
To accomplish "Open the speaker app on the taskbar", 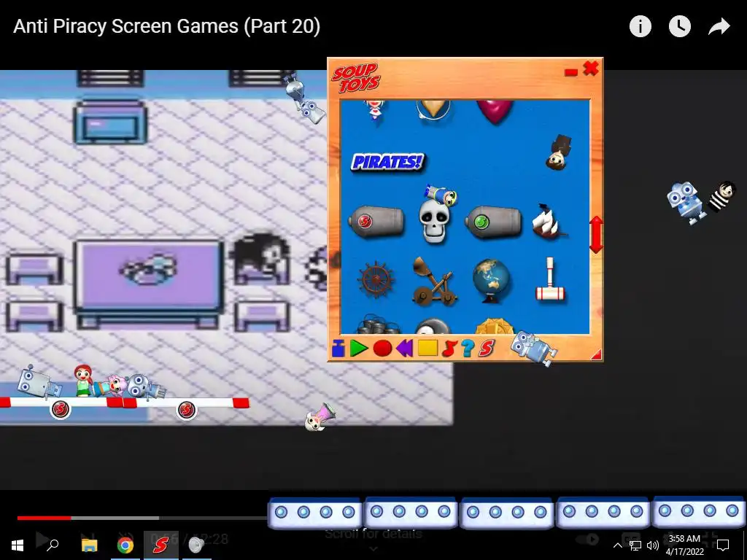I will [196, 545].
